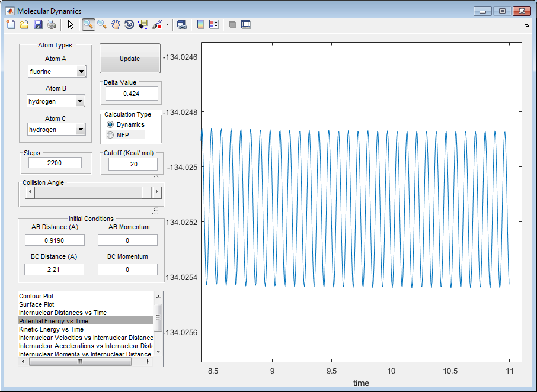Click the Collision Angle slider right arrow
Screen dimensions: 537x392
157,192
